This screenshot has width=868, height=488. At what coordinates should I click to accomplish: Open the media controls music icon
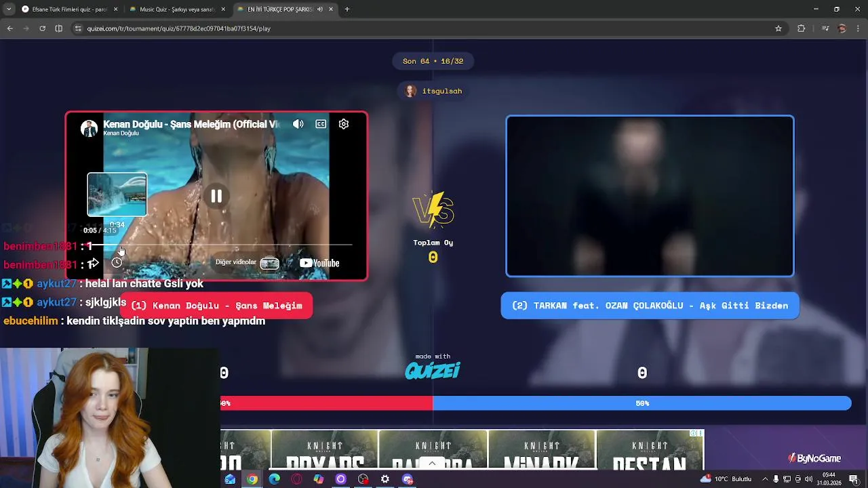coord(825,28)
